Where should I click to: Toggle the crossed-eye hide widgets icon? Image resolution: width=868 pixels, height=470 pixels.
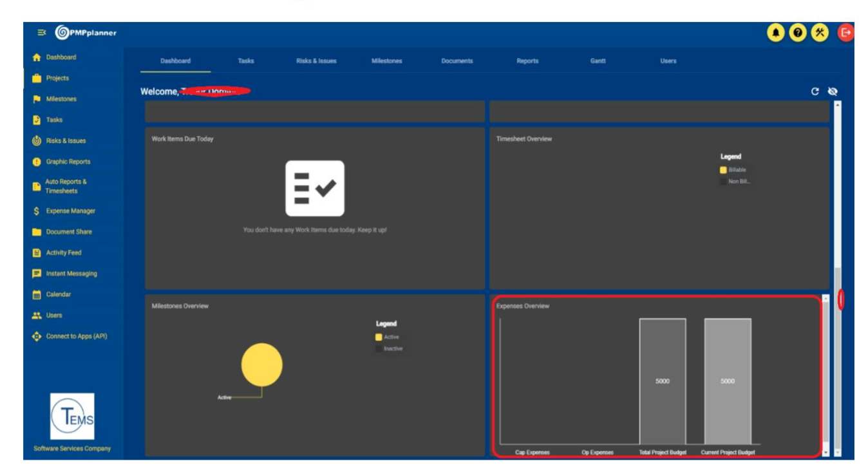point(833,92)
